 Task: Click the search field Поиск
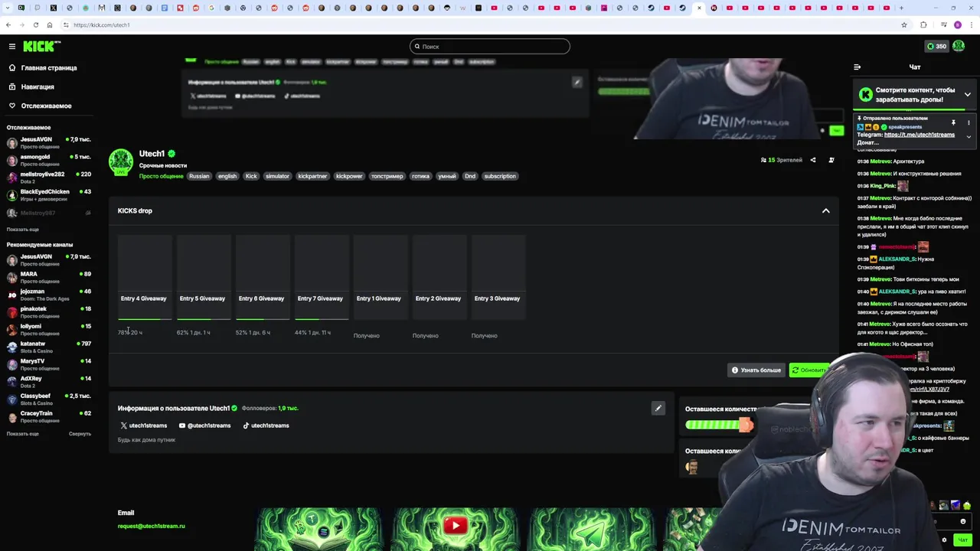[x=490, y=47]
